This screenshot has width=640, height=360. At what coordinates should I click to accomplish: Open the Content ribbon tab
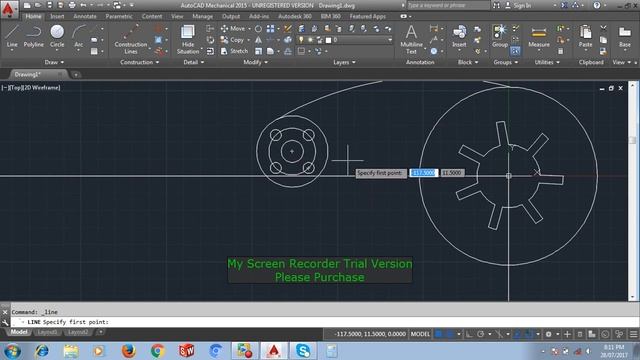coord(152,17)
